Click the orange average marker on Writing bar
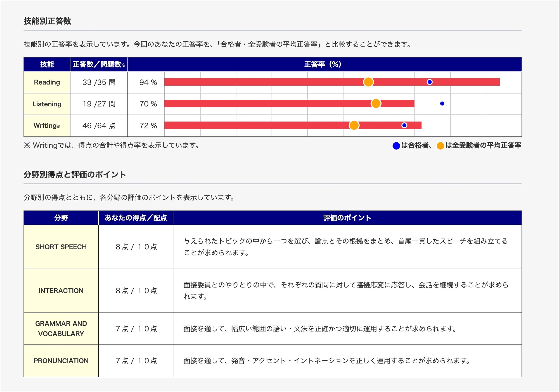Screen dimensions: 559x392 point(354,125)
